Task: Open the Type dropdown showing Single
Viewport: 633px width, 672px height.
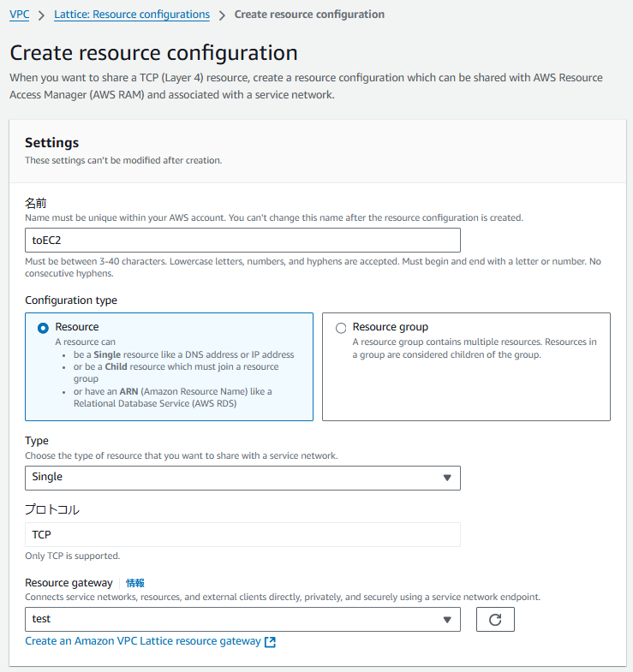Action: (x=242, y=478)
